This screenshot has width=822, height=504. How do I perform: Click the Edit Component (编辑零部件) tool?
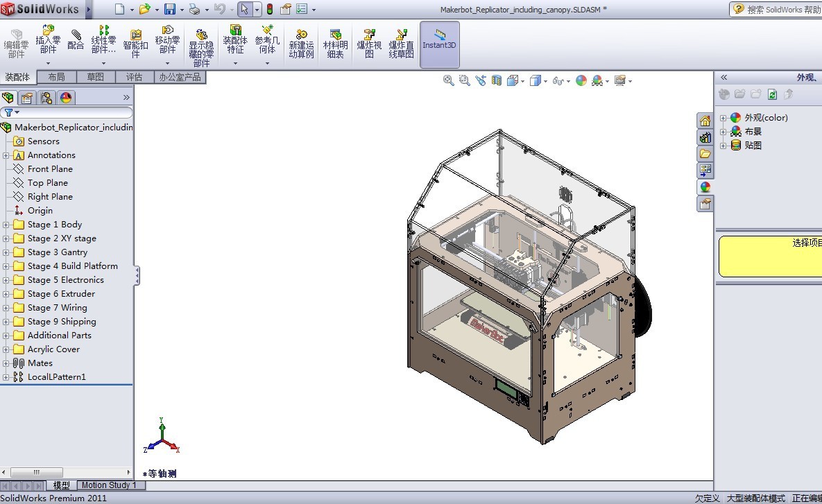[16, 44]
